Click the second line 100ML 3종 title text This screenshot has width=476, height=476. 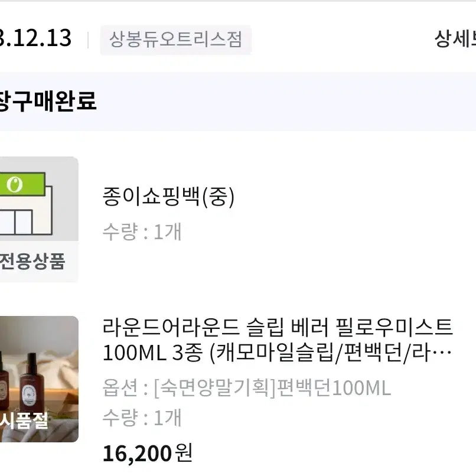[x=277, y=353]
